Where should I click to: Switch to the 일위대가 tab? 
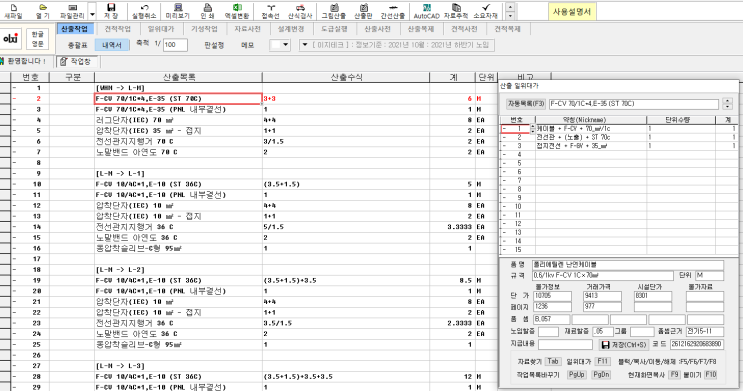[161, 29]
